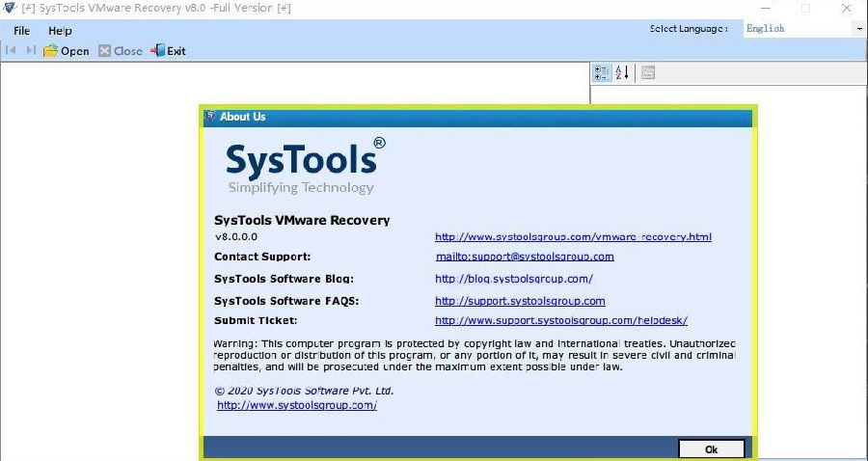Open the helpdesk Submit Ticket link

(561, 320)
